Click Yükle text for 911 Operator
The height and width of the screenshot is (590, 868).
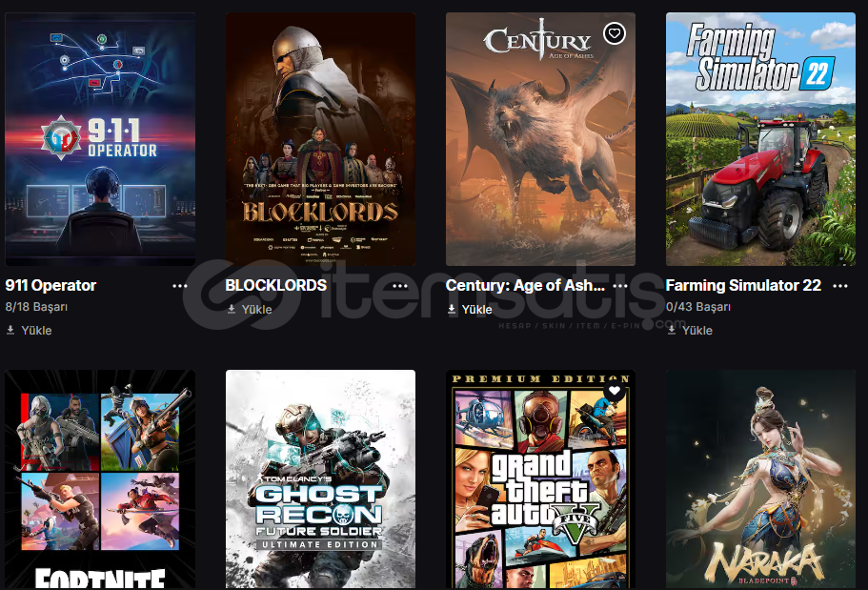point(36,330)
